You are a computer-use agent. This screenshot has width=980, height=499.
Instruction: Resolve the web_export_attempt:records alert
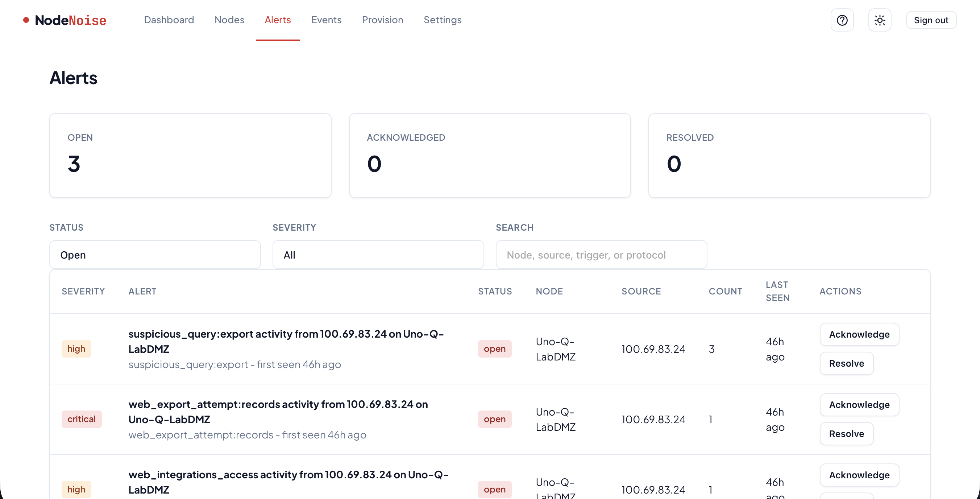click(847, 433)
